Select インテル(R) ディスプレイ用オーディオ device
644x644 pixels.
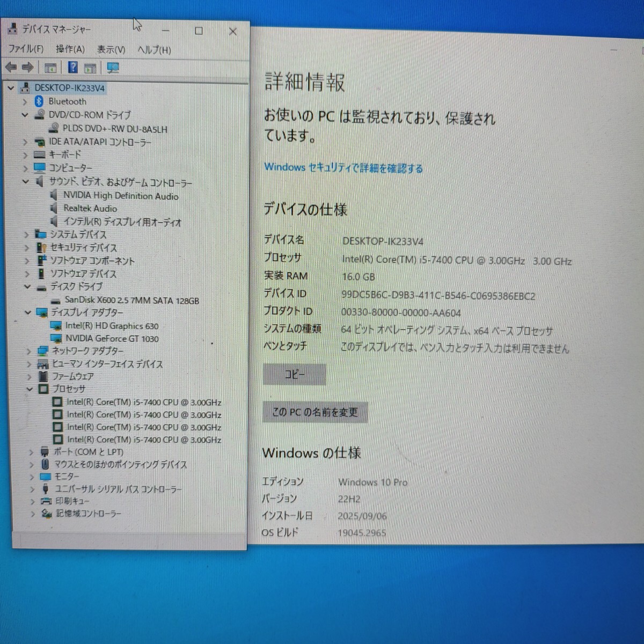click(122, 222)
